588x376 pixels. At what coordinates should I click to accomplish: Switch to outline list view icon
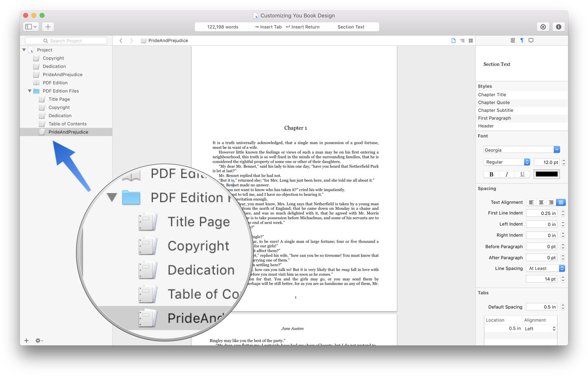(x=462, y=41)
